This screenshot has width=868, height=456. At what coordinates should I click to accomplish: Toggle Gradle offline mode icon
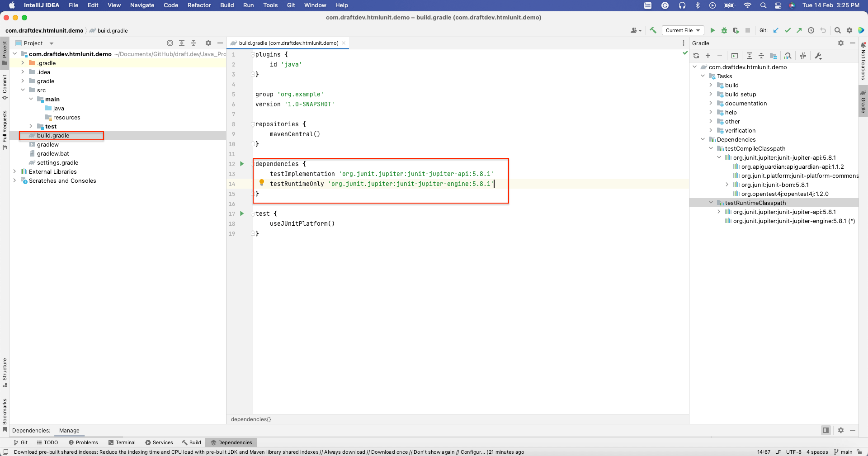coord(803,56)
